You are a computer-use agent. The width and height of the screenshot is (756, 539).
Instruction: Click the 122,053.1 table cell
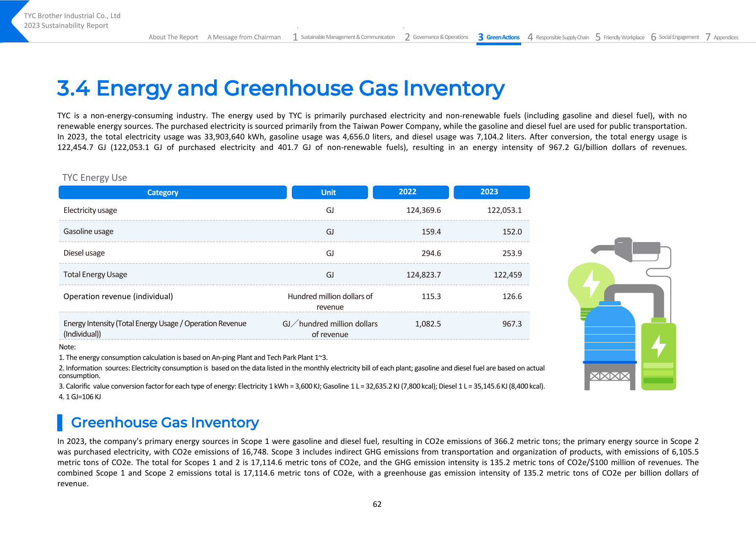[x=505, y=210]
